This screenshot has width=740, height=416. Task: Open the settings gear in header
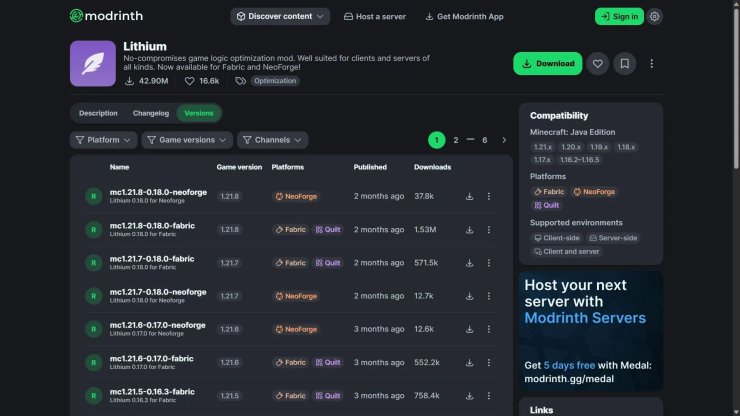point(654,17)
